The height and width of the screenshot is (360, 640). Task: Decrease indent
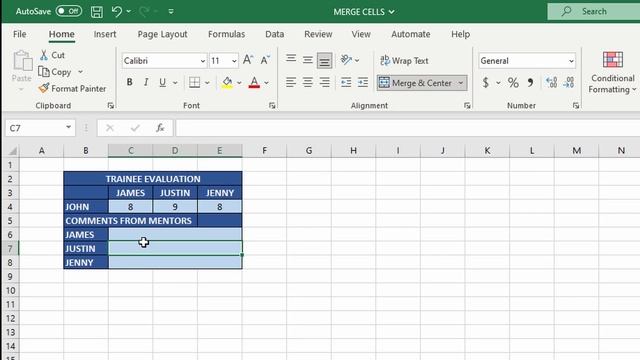point(346,82)
